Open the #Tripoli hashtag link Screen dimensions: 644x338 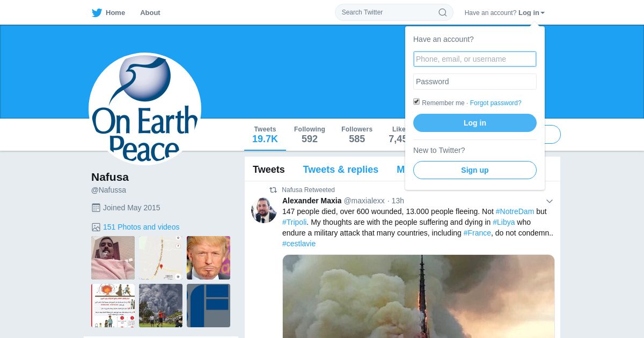[295, 222]
